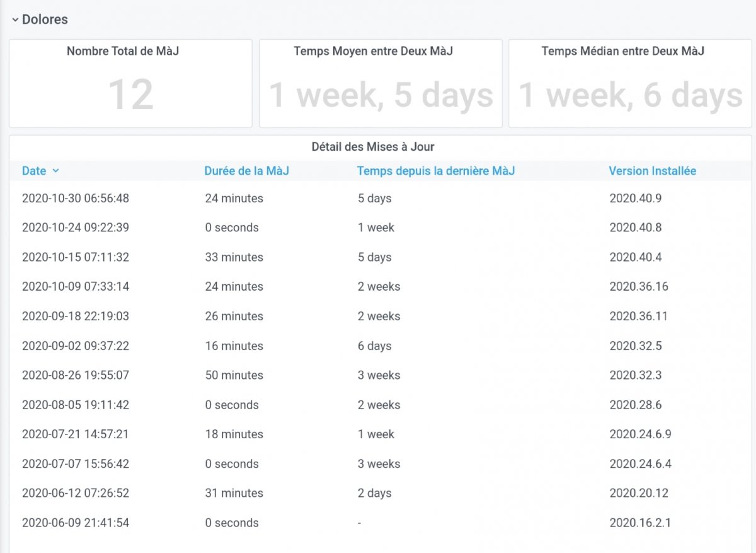Click 1 week in the 2020.24.6.9 row
The width and height of the screenshot is (756, 553).
(376, 434)
